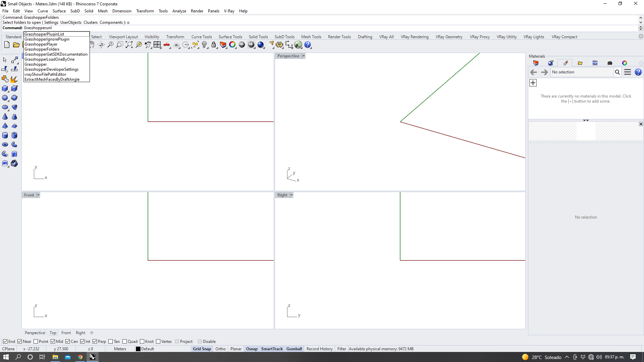Enable the Point osnap checkbox
Screen dimensions: 644x362
(36, 342)
